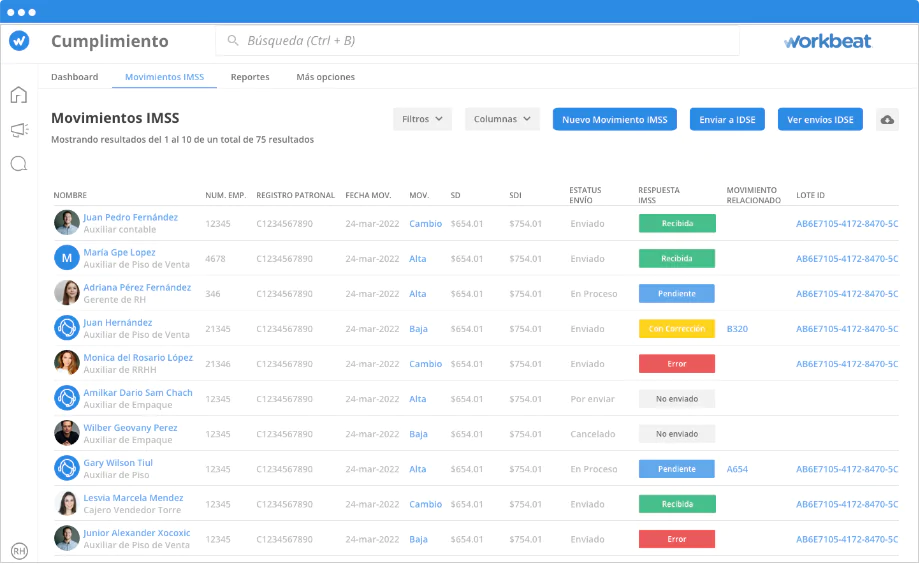The height and width of the screenshot is (564, 920).
Task: Click the Ver envíos IDSE button
Action: point(820,119)
